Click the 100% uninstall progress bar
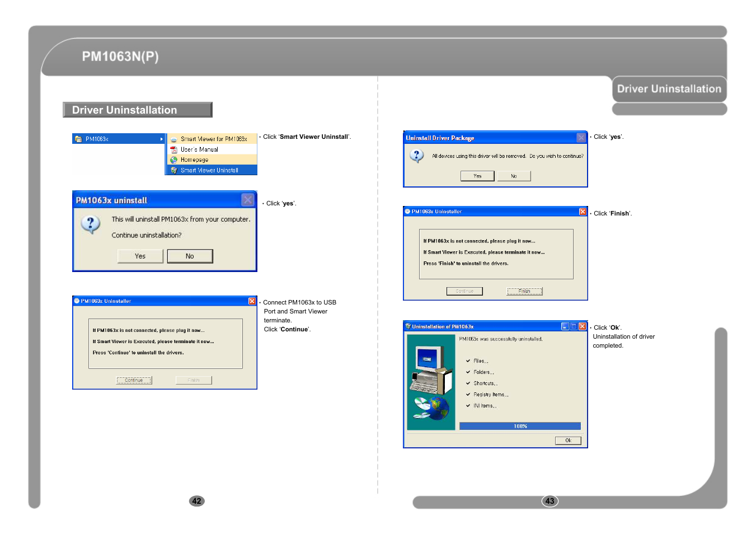The height and width of the screenshot is (534, 756). [x=520, y=426]
